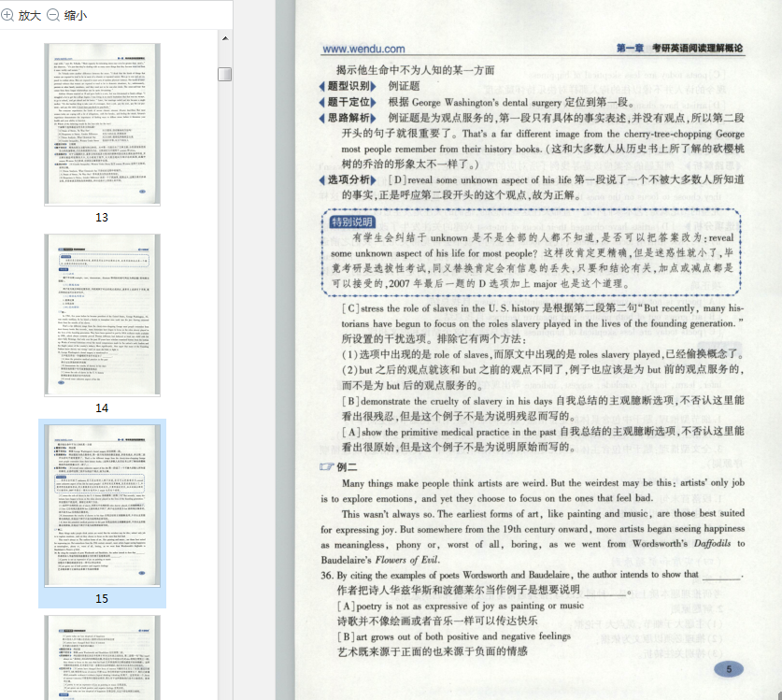Image resolution: width=782 pixels, height=700 pixels.
Task: Select the highlighted page 15 thumbnail
Action: (x=102, y=506)
